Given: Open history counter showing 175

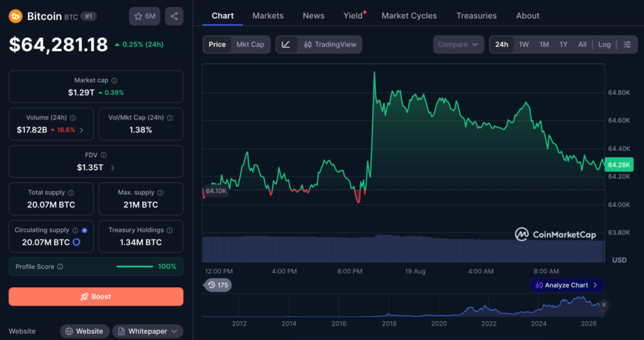Looking at the screenshot, I should pos(217,285).
